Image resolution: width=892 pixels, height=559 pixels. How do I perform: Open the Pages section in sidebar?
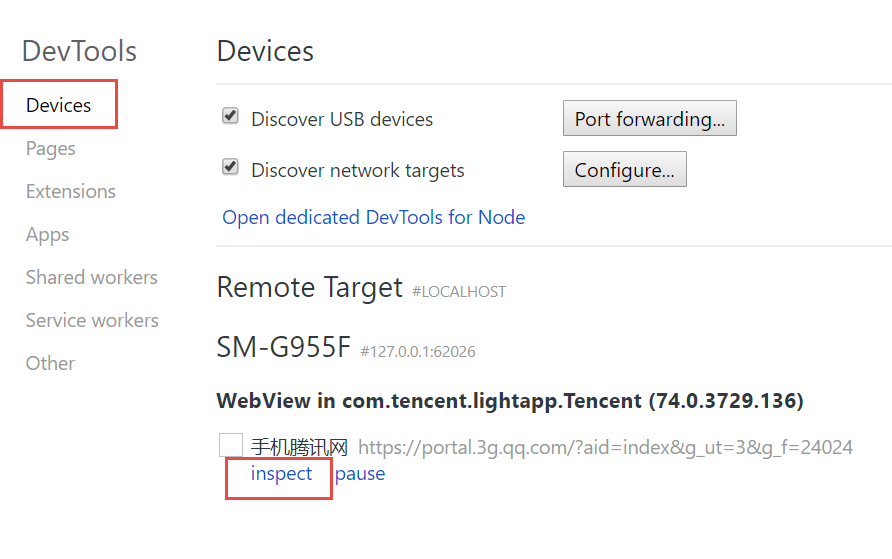click(x=50, y=148)
